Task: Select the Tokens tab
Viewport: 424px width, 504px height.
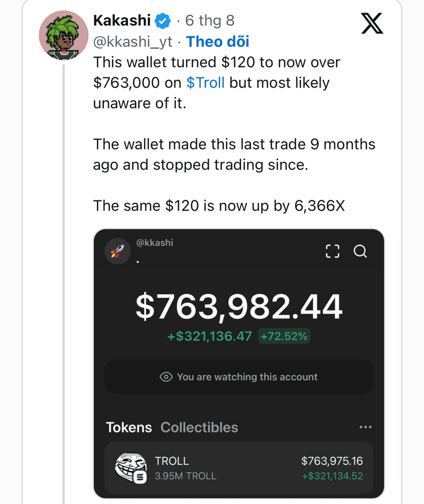Action: pyautogui.click(x=129, y=427)
